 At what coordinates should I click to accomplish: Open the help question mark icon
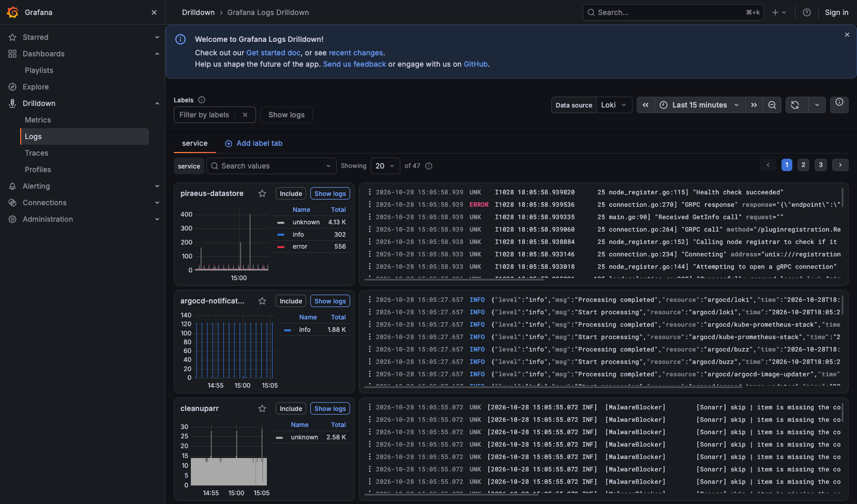807,12
